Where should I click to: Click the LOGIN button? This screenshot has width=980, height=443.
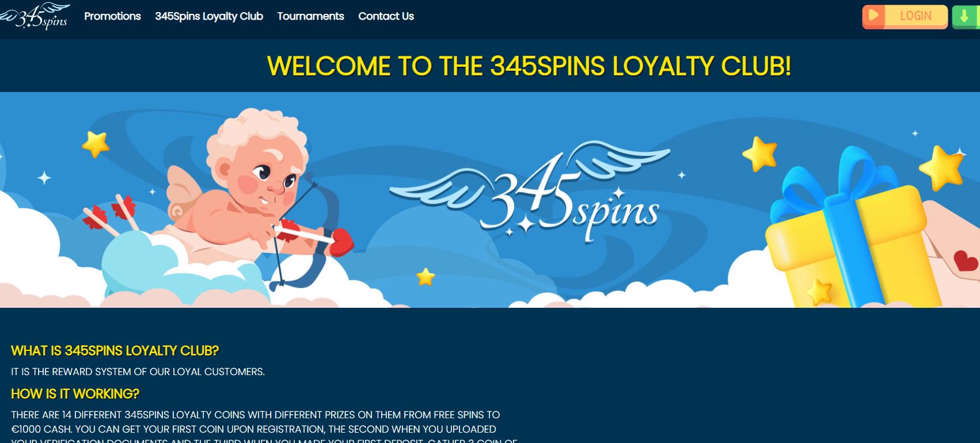click(x=905, y=17)
